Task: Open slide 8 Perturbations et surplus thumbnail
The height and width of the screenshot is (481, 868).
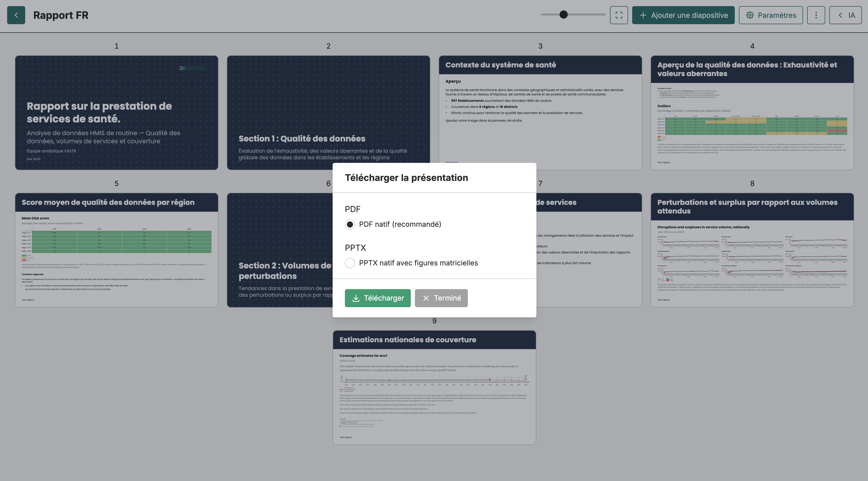Action: [x=752, y=250]
